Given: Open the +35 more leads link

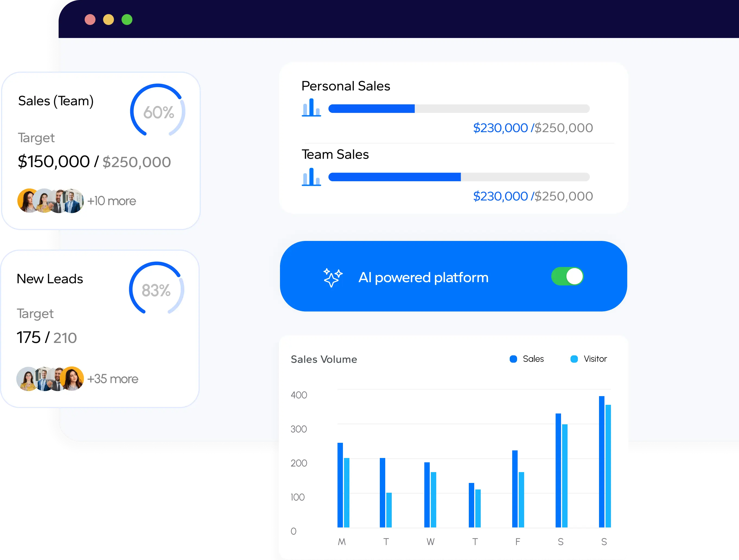Looking at the screenshot, I should point(113,379).
